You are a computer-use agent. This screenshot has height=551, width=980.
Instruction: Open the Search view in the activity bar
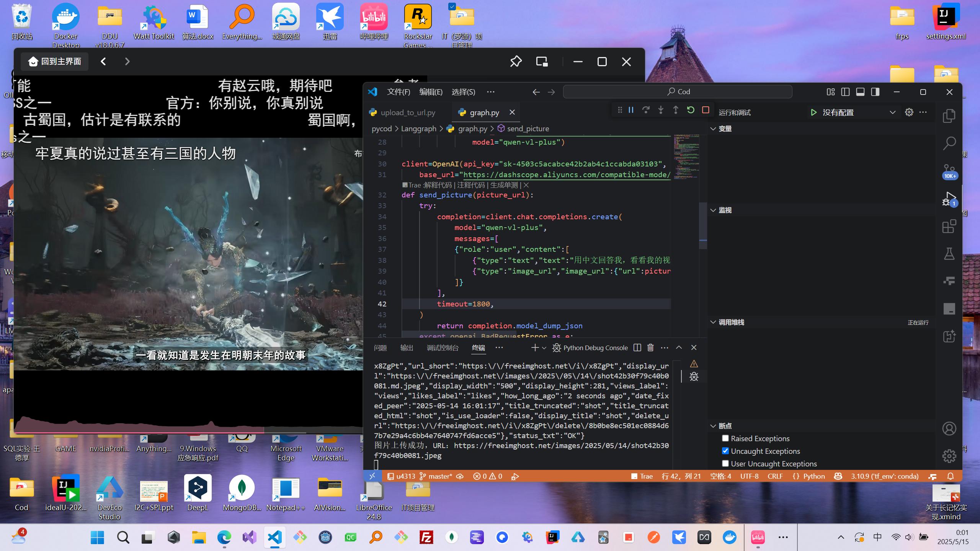(x=949, y=143)
